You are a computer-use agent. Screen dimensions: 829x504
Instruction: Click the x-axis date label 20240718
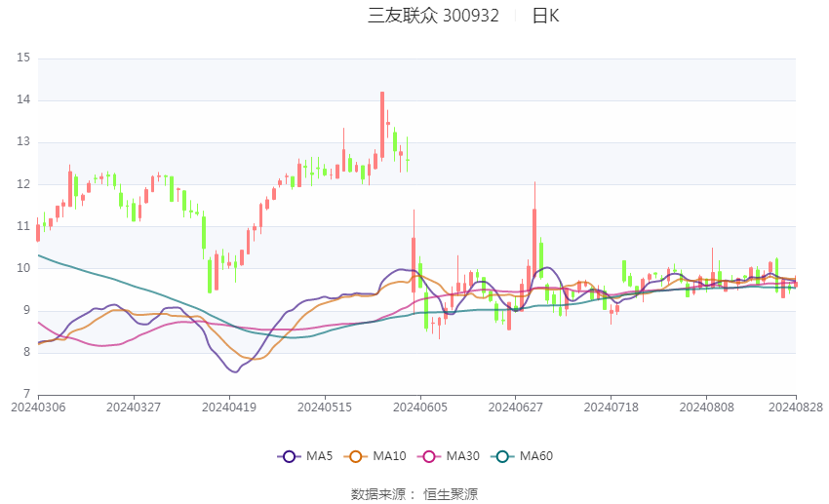click(612, 407)
